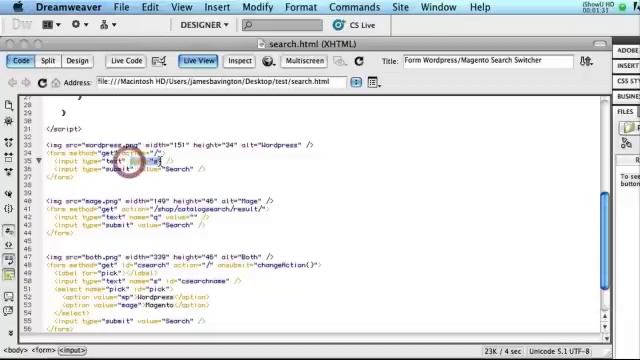Viewport: 640px width, 360px height.
Task: Open the Commands menu
Action: [354, 7]
